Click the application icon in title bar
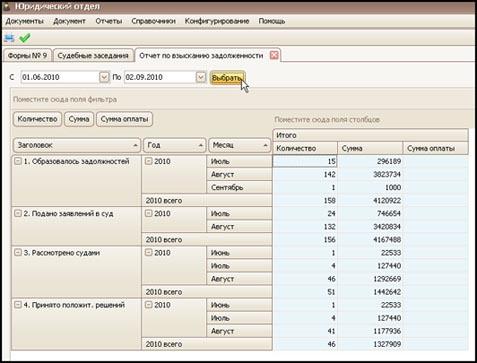Image resolution: width=477 pixels, height=363 pixels. [x=6, y=6]
